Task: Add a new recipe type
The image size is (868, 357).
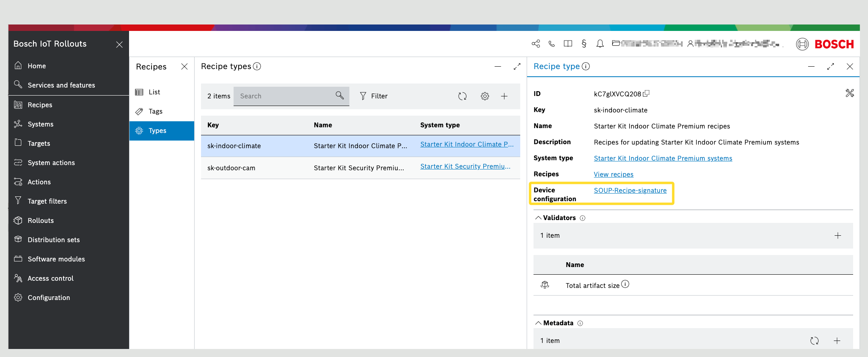Action: click(504, 96)
